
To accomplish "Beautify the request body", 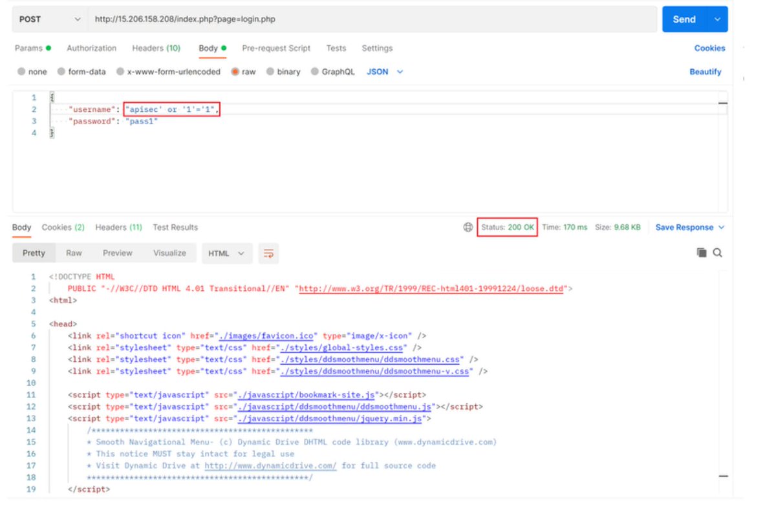I will coord(705,72).
